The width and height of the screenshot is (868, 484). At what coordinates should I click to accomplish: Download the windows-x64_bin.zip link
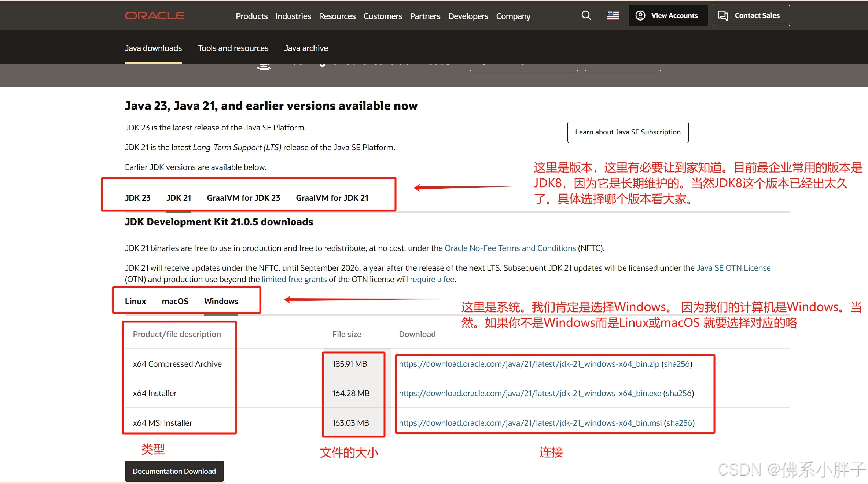[529, 364]
